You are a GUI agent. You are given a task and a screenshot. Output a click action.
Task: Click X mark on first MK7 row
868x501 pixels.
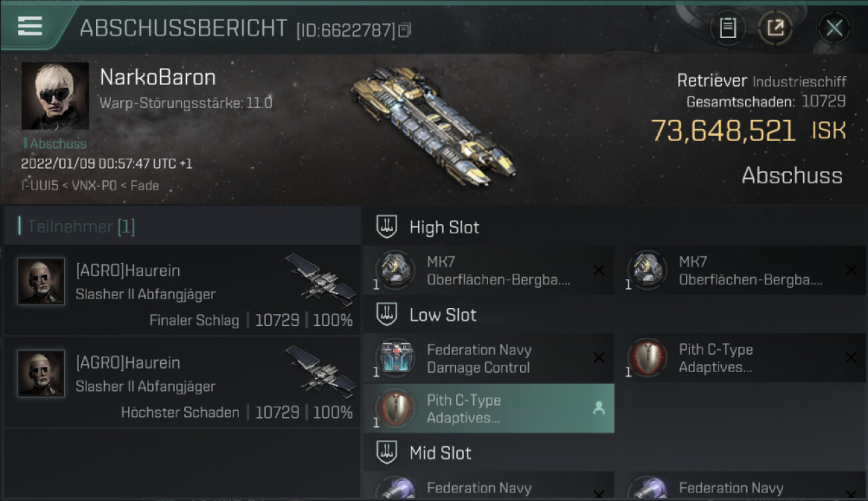599,270
